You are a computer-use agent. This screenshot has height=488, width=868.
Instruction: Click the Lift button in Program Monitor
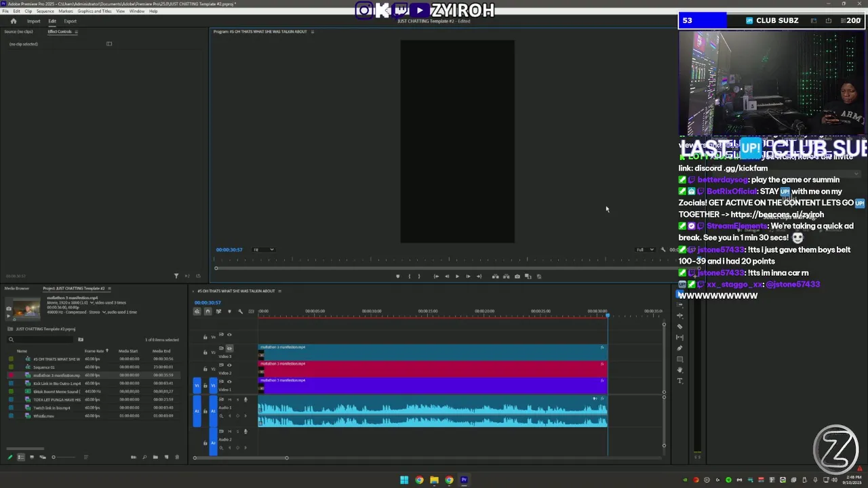(495, 277)
